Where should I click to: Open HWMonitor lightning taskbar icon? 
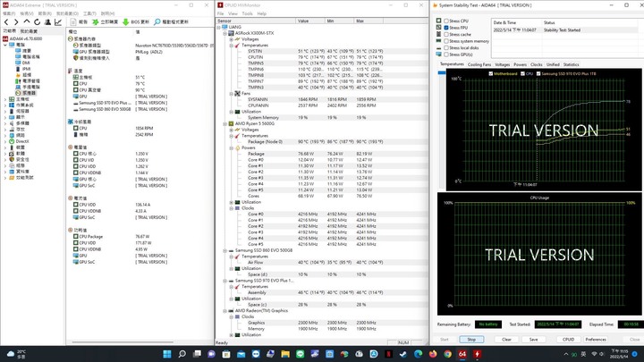pos(478,354)
